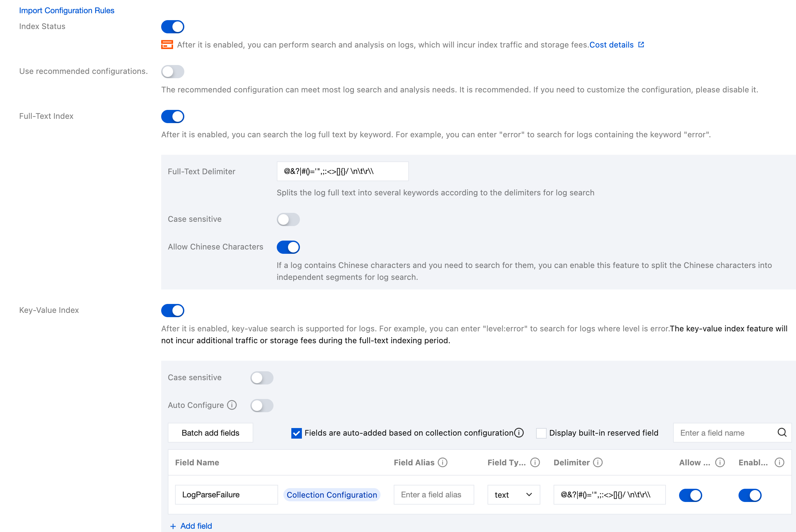Click the Field Alias info icon

tap(443, 462)
